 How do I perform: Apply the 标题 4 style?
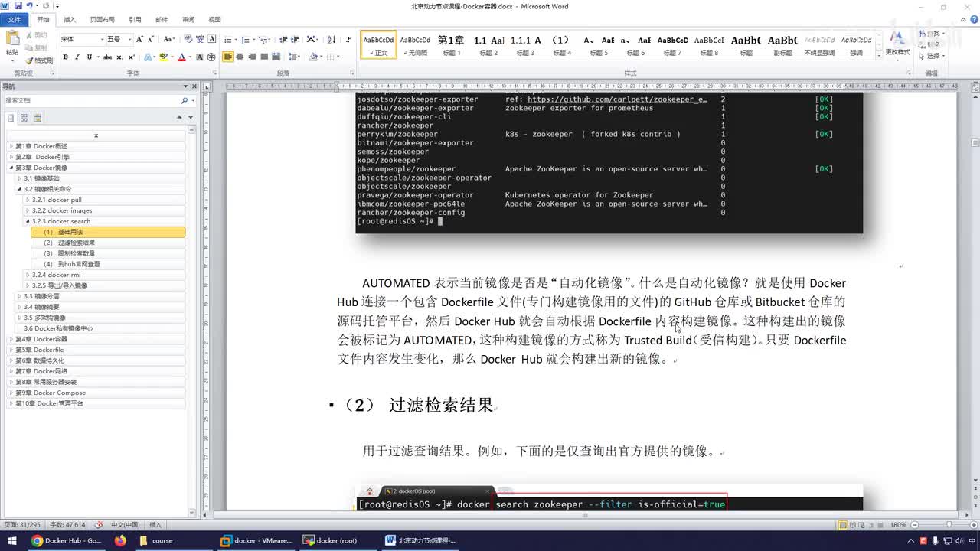coord(561,45)
